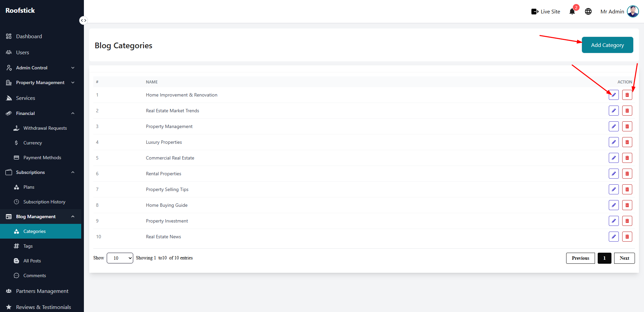Open the Dashboard menu item
The image size is (644, 312).
tap(41, 36)
